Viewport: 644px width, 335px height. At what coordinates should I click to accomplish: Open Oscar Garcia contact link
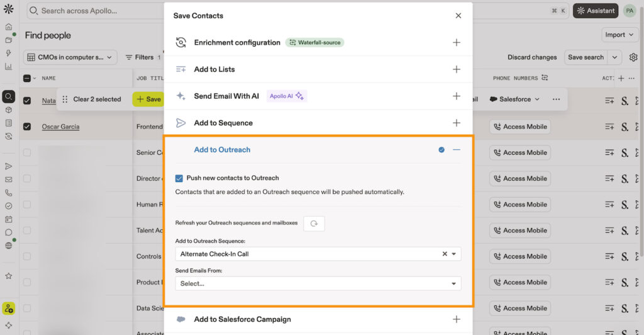click(x=61, y=127)
